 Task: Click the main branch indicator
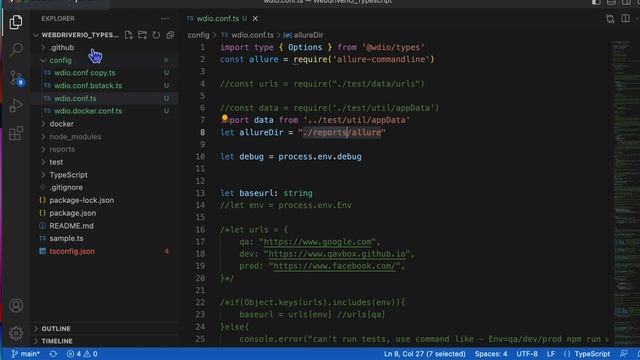pos(25,354)
